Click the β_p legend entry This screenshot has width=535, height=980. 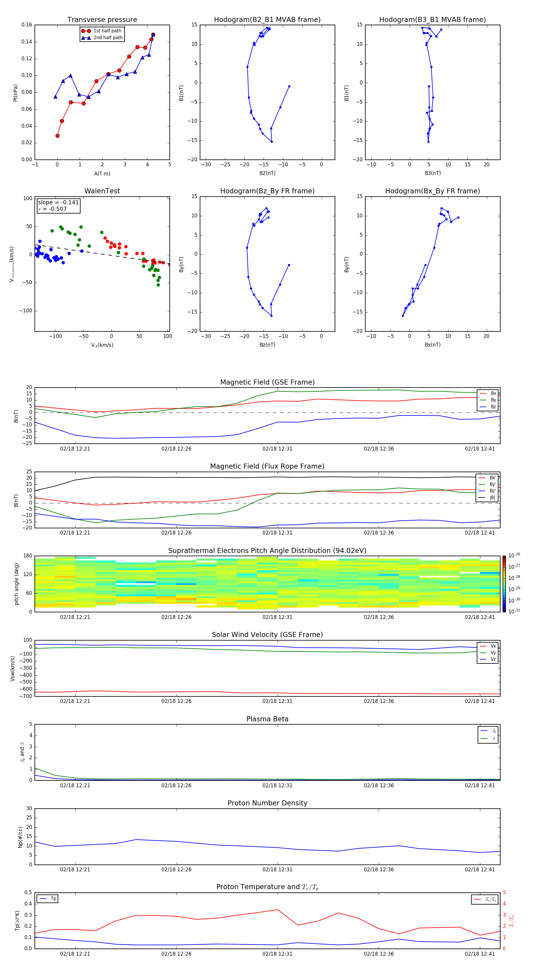(488, 731)
